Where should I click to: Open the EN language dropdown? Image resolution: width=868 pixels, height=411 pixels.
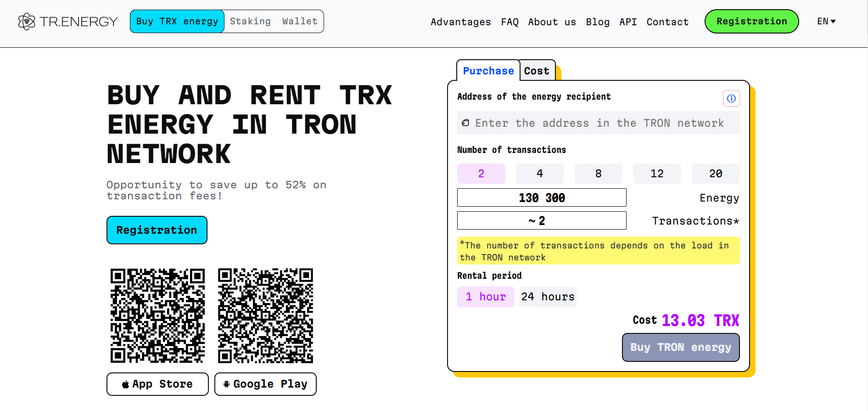tap(826, 22)
